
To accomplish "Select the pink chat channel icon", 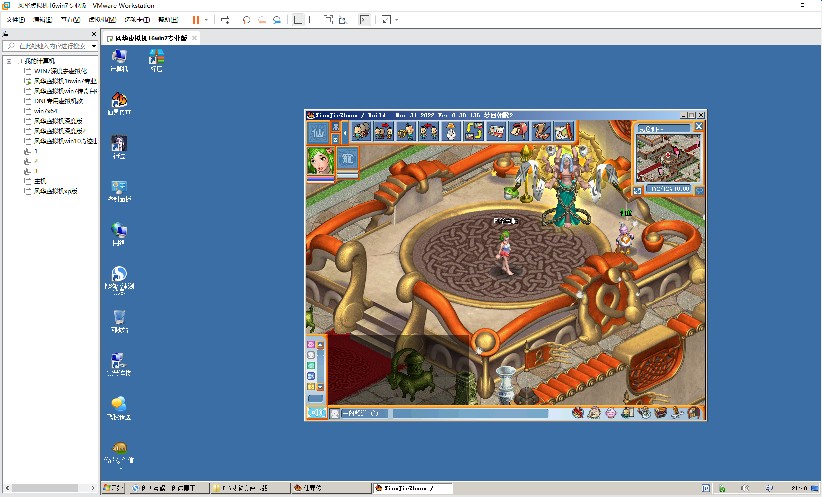I will click(310, 344).
